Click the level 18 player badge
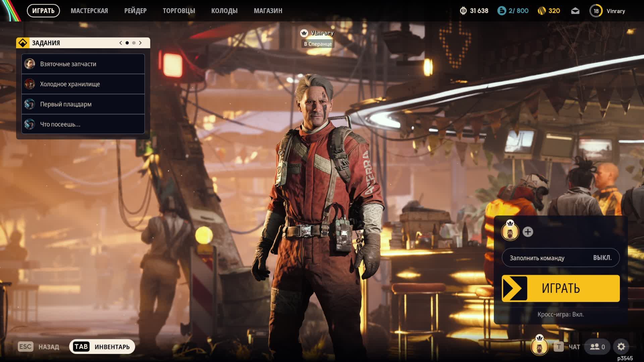 click(596, 11)
